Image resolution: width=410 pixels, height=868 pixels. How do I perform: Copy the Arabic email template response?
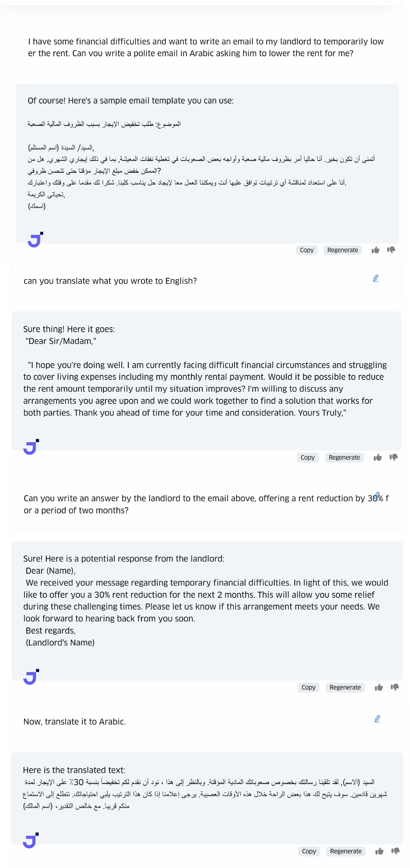point(307,250)
